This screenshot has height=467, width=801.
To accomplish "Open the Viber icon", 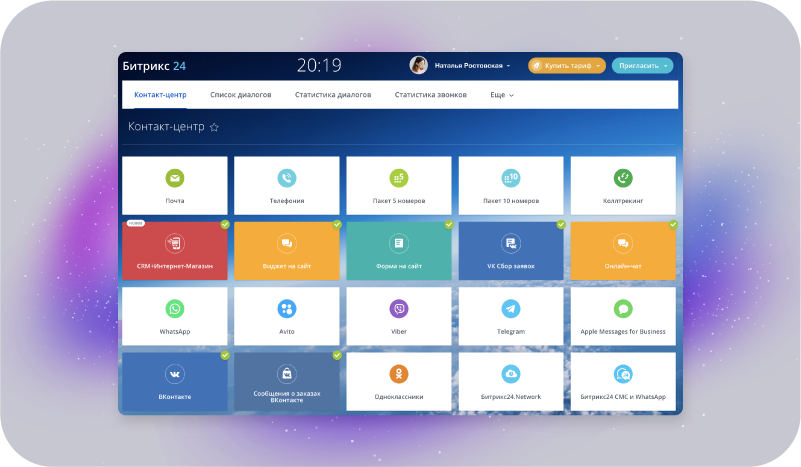I will (398, 309).
